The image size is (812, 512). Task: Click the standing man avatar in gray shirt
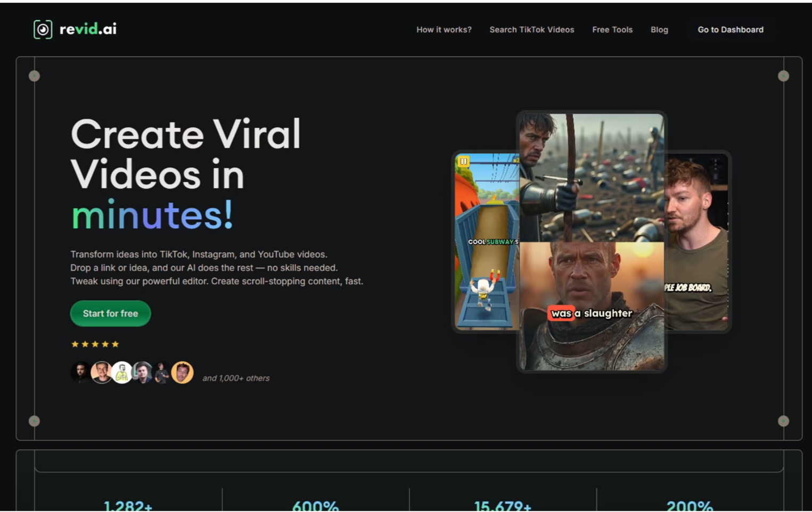[x=162, y=373]
